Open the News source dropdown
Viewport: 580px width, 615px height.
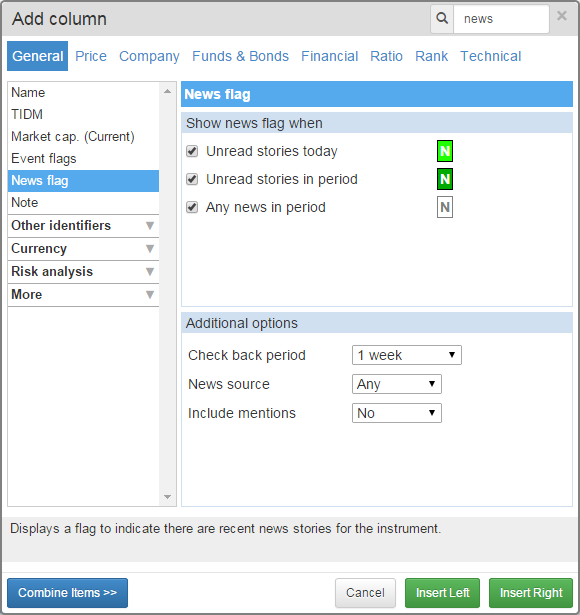click(397, 384)
